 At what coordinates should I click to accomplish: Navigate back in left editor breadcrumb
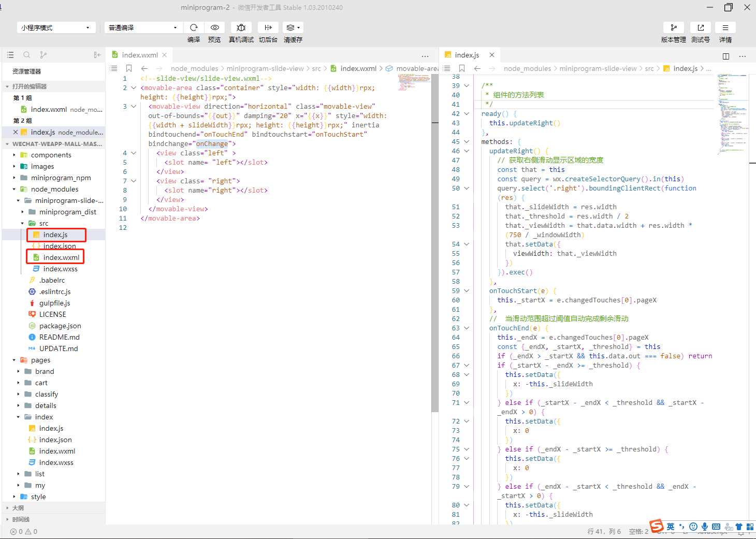tap(144, 68)
